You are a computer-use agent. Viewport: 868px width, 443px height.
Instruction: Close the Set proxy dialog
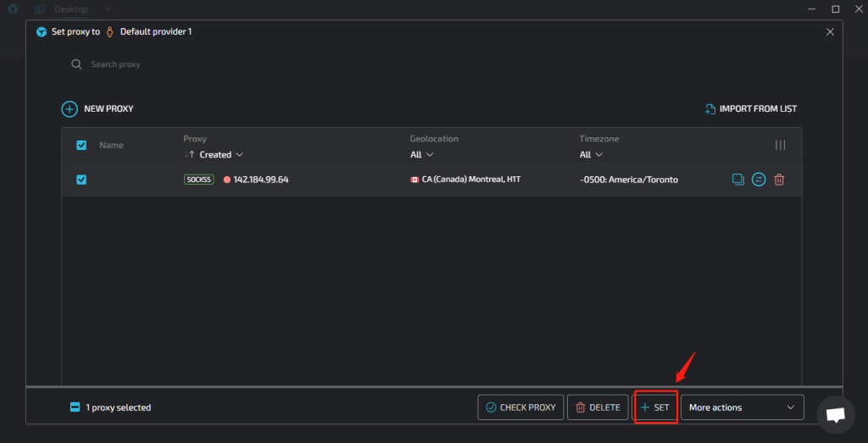point(830,31)
